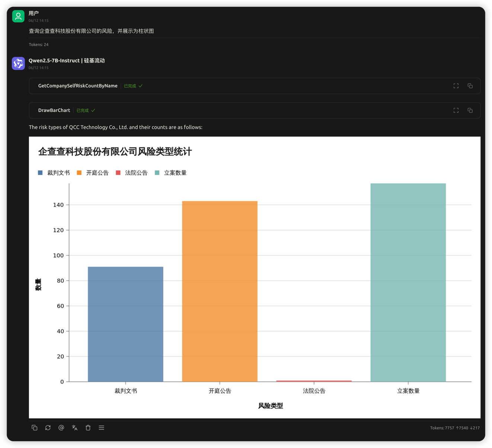Fullscreen the DrawBarChart tool result
Viewport: 492px width, 448px height.
pos(456,110)
